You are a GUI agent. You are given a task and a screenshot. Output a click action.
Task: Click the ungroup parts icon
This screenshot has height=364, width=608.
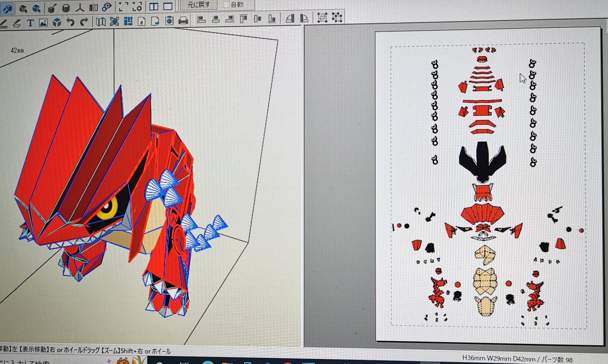click(x=336, y=18)
